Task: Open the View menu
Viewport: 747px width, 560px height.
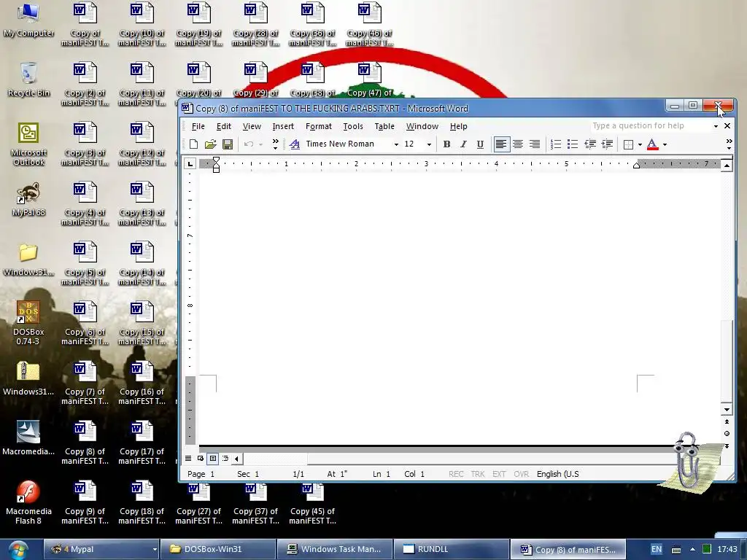Action: [252, 126]
